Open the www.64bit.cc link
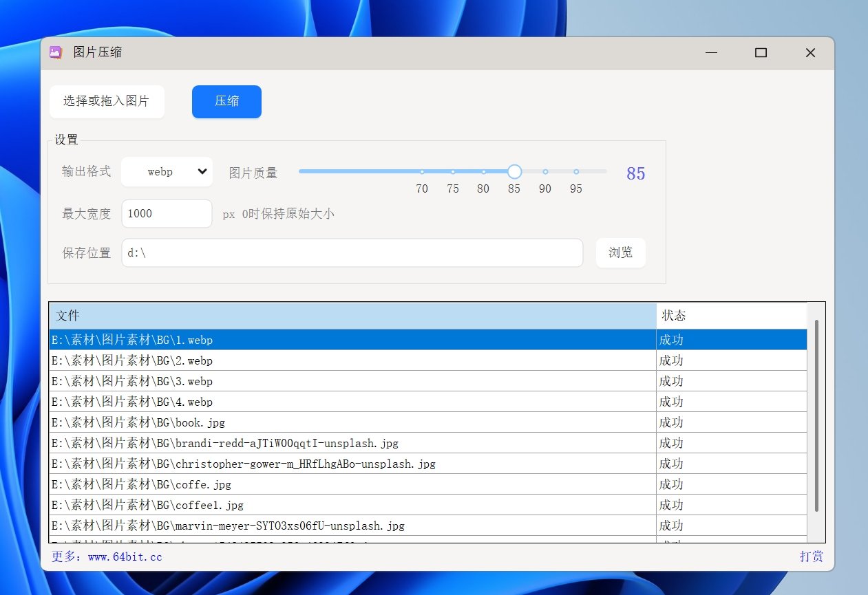This screenshot has width=868, height=595. click(107, 557)
